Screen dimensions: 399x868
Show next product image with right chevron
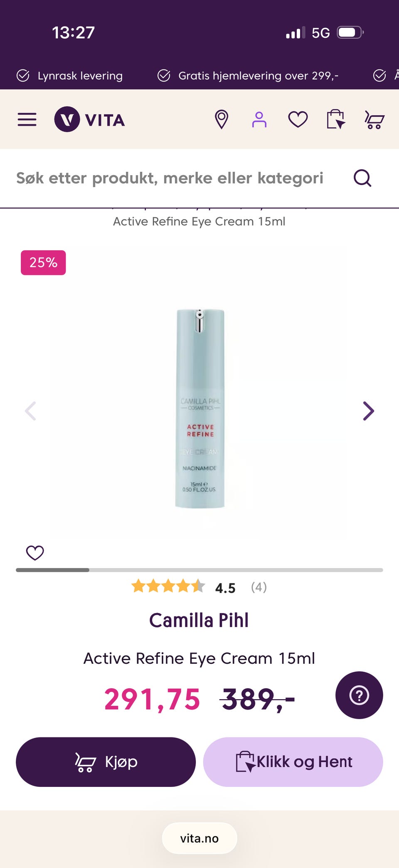click(368, 411)
